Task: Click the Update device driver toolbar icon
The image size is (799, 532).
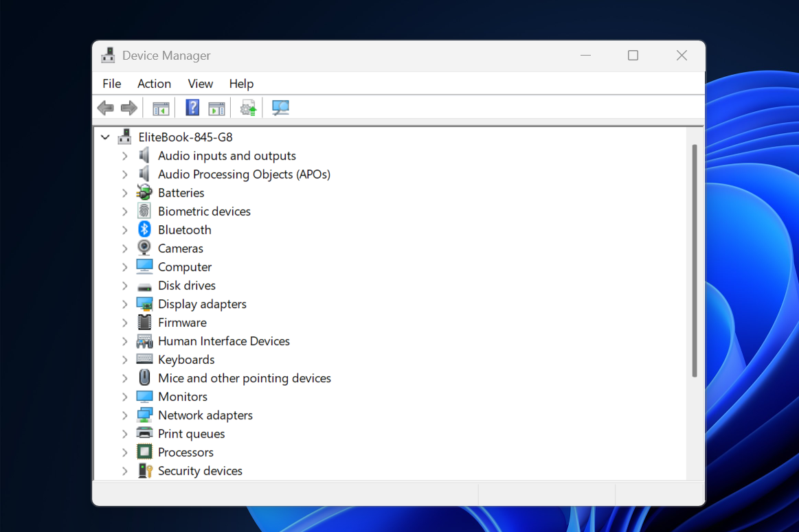Action: pos(248,108)
